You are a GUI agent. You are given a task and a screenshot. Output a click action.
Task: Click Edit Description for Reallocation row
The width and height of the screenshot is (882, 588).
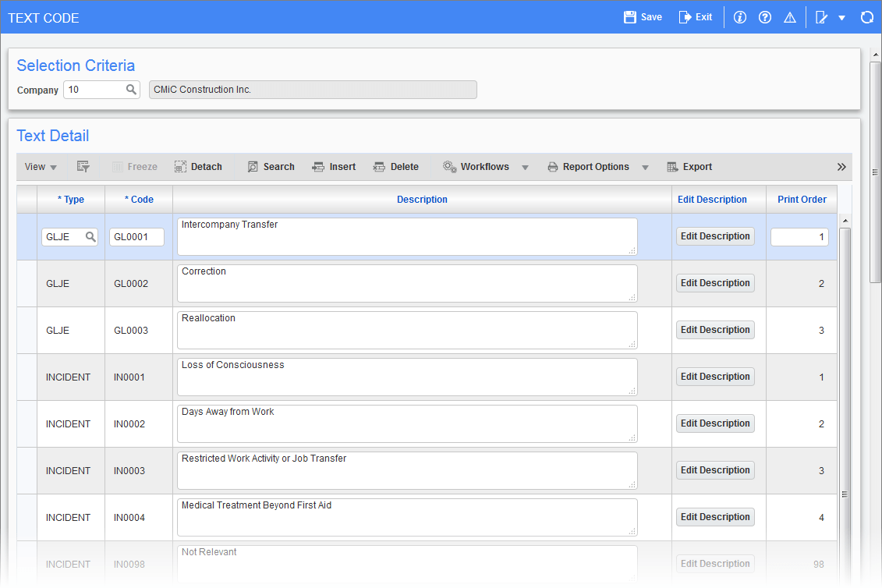coord(715,330)
